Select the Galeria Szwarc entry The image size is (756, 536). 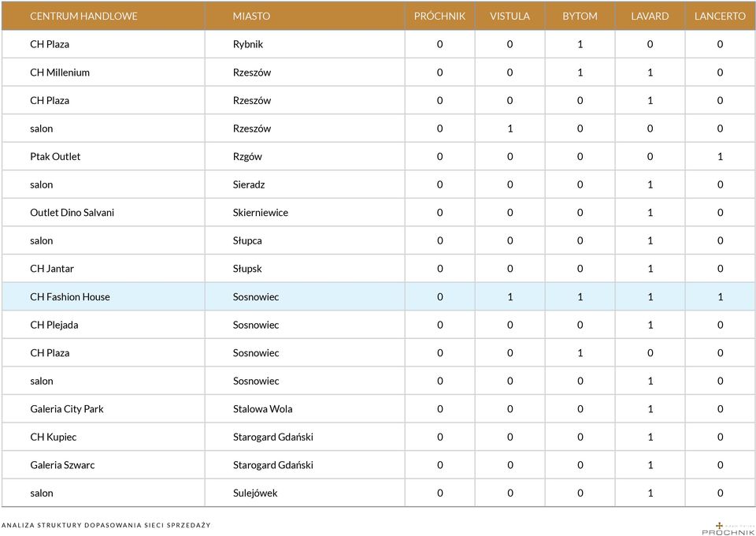(62, 465)
